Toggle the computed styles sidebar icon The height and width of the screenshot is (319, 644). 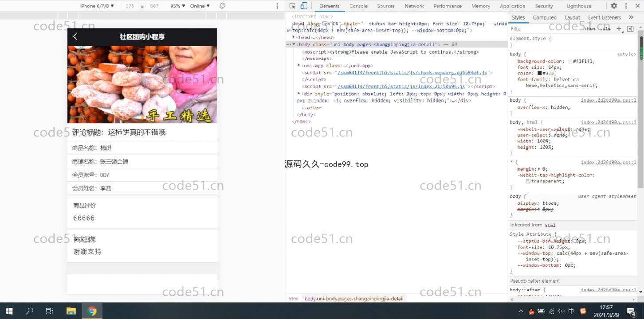click(x=630, y=29)
